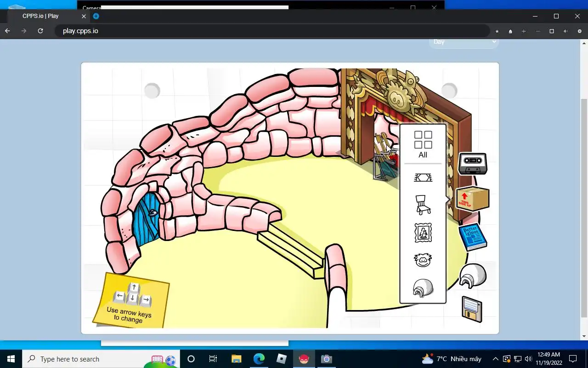Select igloo category in the popup list
Viewport: 588px width, 368px height.
pyautogui.click(x=423, y=288)
